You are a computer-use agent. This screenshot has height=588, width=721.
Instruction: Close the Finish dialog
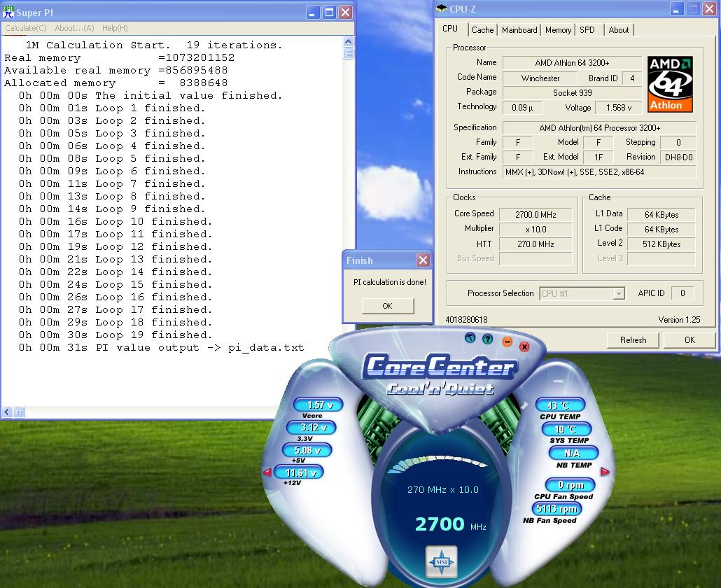[x=423, y=260]
